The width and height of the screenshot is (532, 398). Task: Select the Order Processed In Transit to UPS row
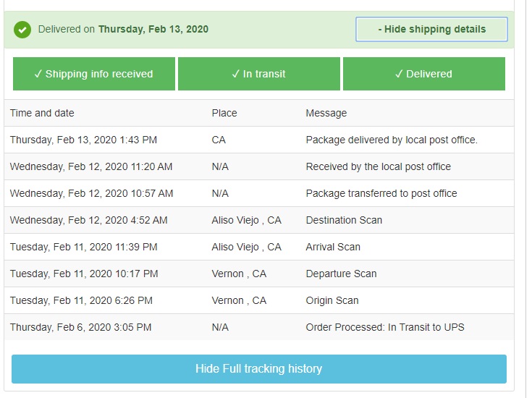259,327
